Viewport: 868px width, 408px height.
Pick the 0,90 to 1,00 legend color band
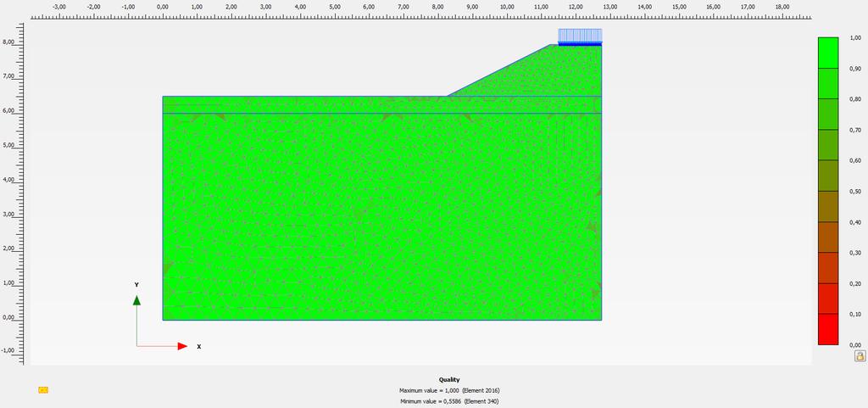(828, 53)
